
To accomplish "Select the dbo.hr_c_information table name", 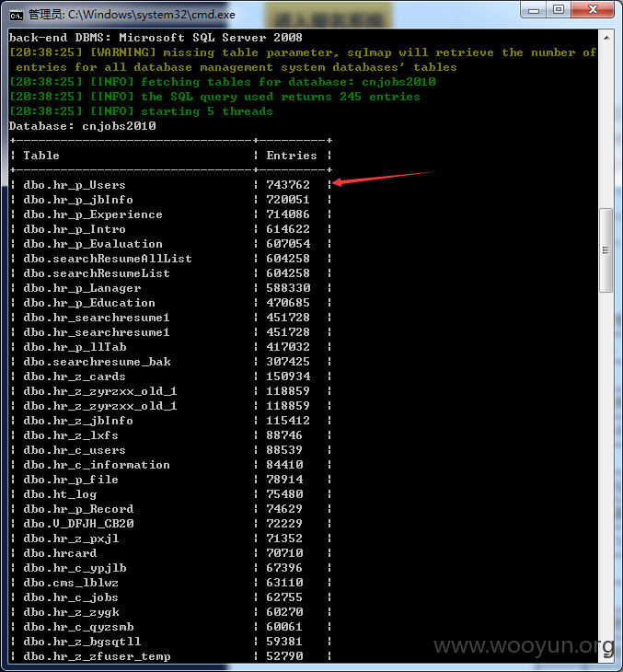I will pos(97,465).
